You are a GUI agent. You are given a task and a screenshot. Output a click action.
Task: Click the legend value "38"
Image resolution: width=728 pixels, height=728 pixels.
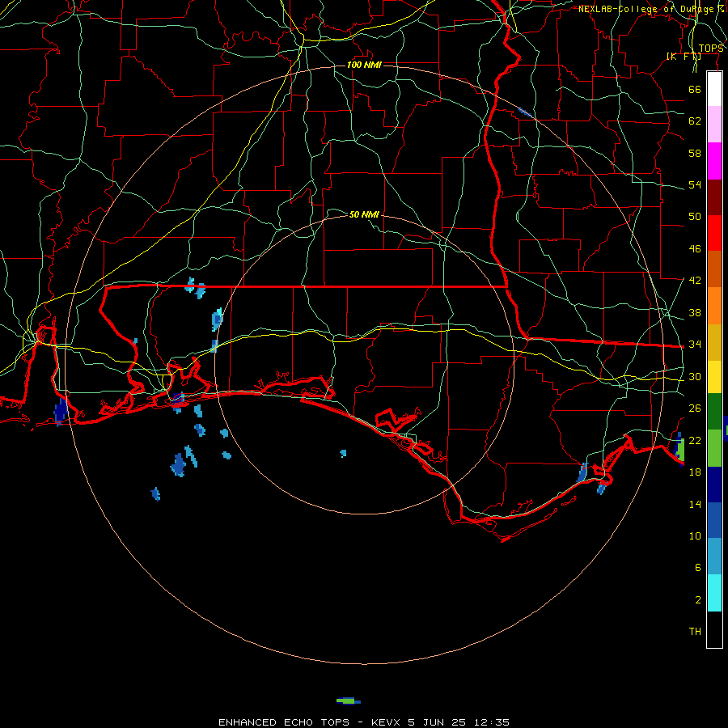[695, 312]
